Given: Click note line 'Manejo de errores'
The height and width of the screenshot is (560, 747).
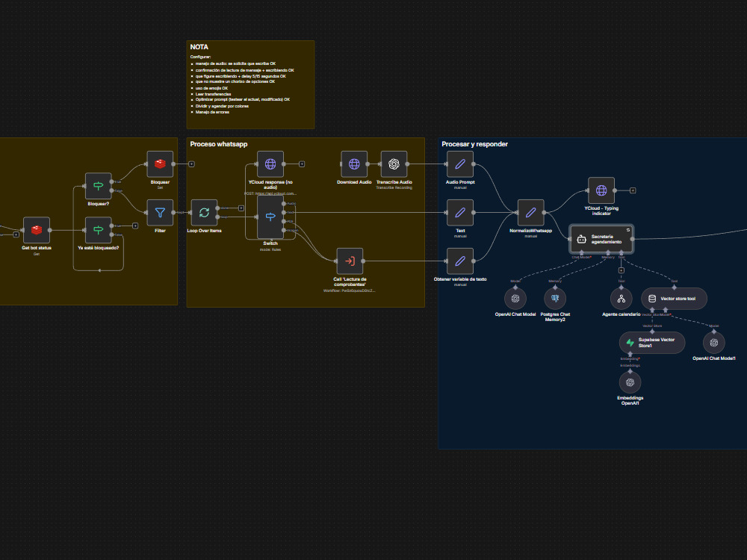Looking at the screenshot, I should point(212,112).
